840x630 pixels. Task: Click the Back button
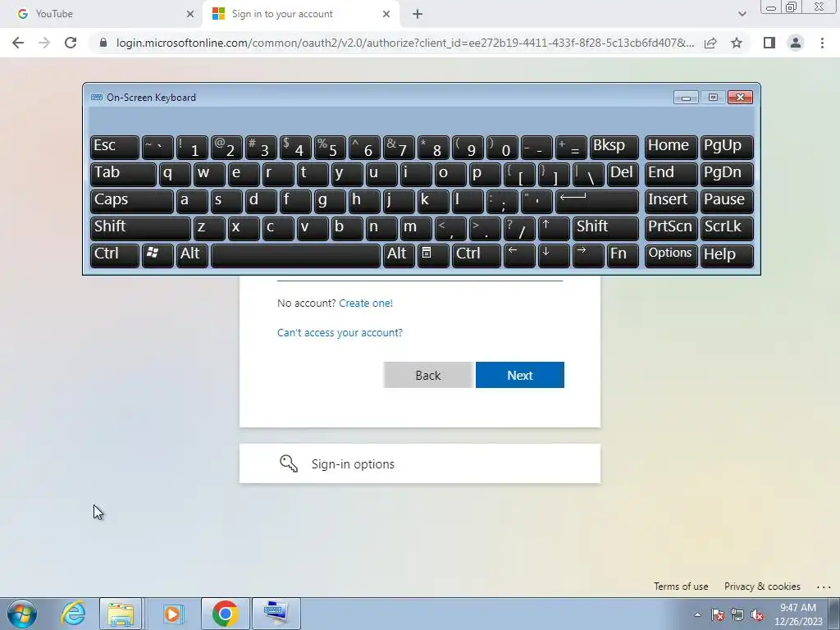coord(427,375)
